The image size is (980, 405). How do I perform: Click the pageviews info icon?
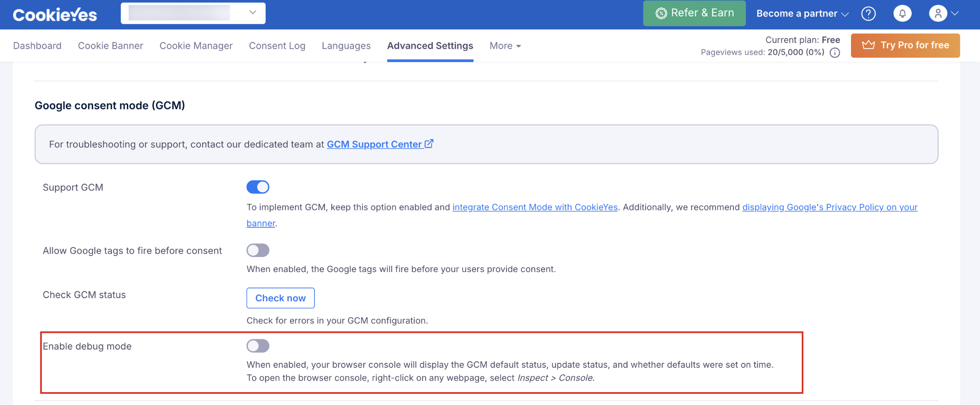point(835,53)
